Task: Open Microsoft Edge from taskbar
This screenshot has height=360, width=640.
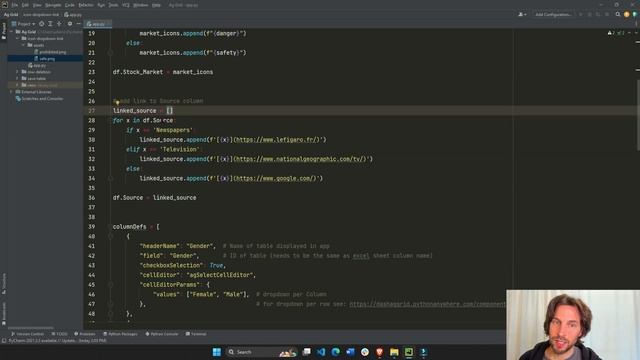Action: point(336,352)
